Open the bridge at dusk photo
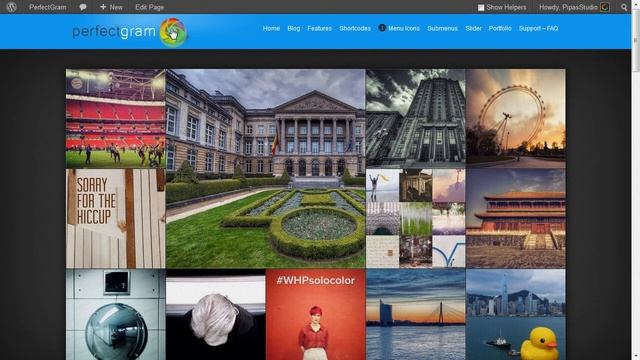The height and width of the screenshot is (360, 640). tap(416, 314)
